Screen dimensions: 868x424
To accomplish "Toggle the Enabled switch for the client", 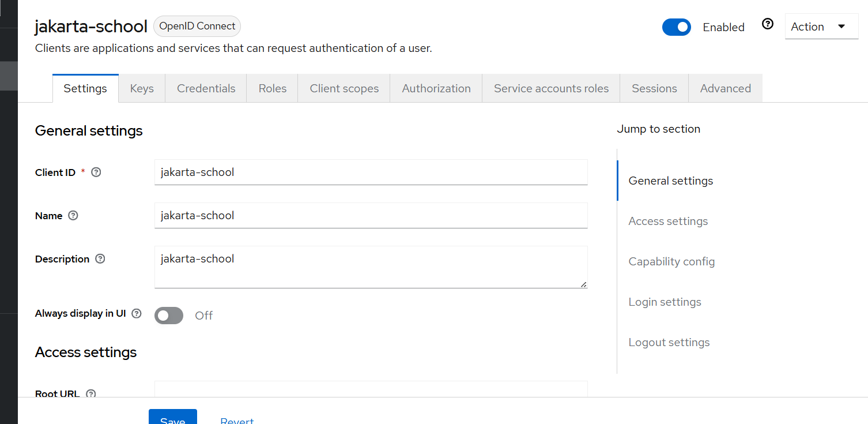I will (x=677, y=27).
